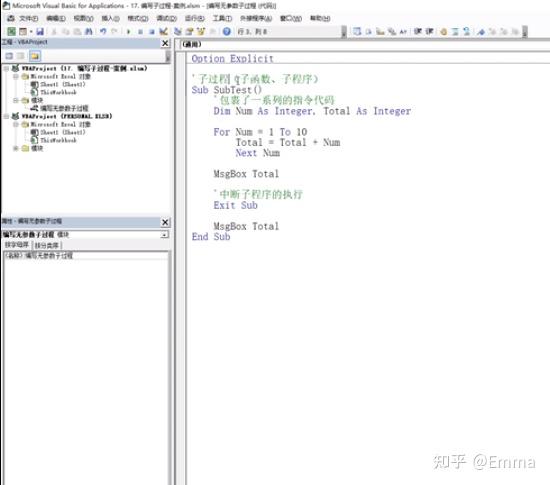This screenshot has height=485, width=550.
Task: Collapse the VBAProject (PERSONAL.XLSB) tree node
Action: tap(6, 116)
